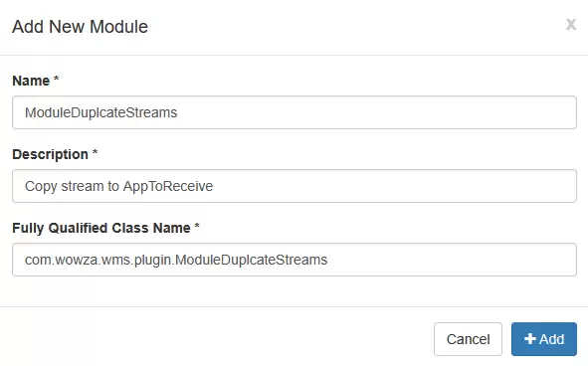
Task: Click the required asterisk beside Description
Action: [x=95, y=152]
